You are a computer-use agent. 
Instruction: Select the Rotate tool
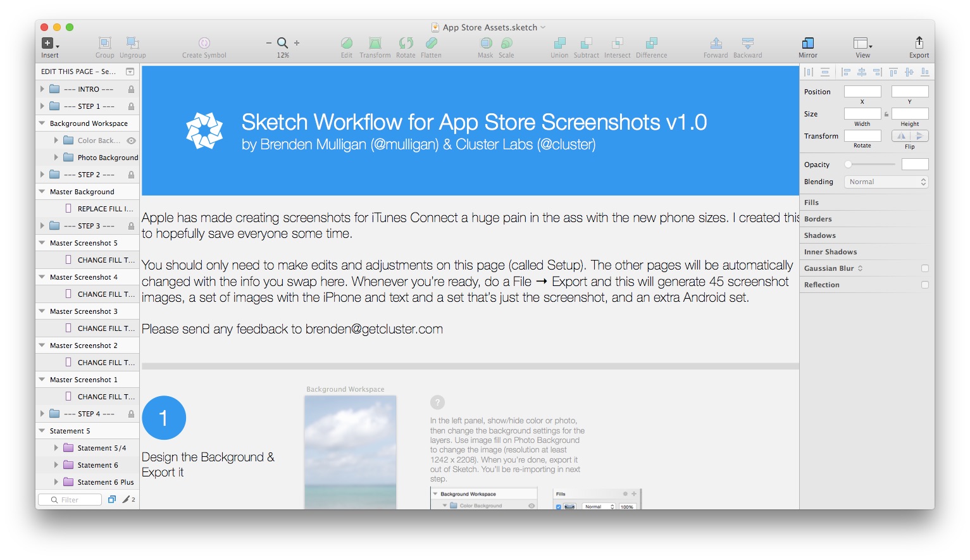(406, 43)
